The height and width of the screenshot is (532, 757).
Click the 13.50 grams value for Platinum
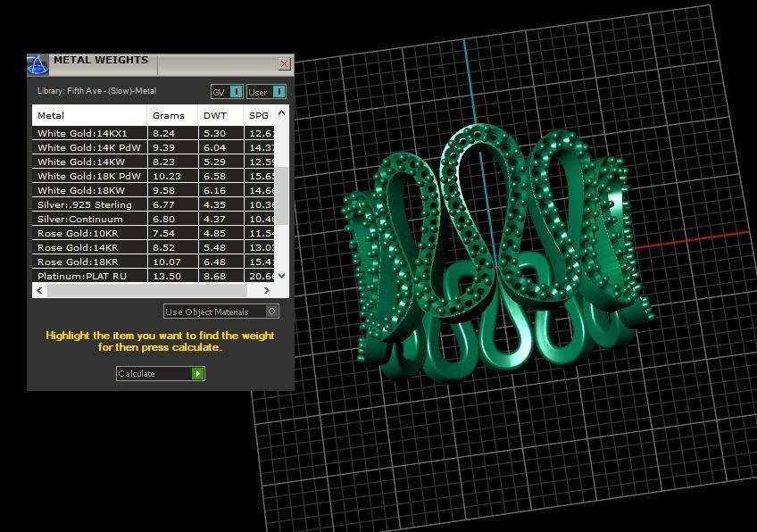click(167, 277)
